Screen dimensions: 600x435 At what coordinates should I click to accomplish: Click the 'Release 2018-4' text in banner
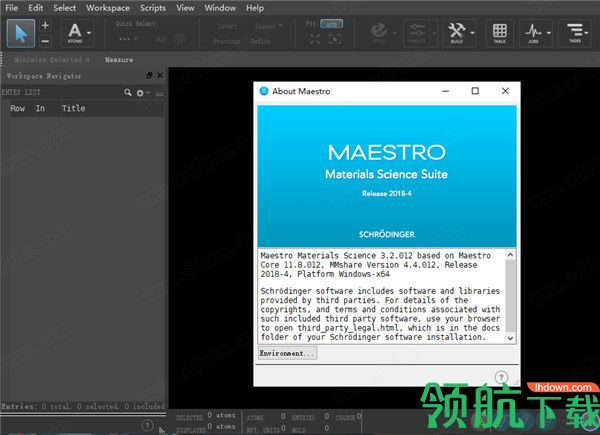point(386,193)
